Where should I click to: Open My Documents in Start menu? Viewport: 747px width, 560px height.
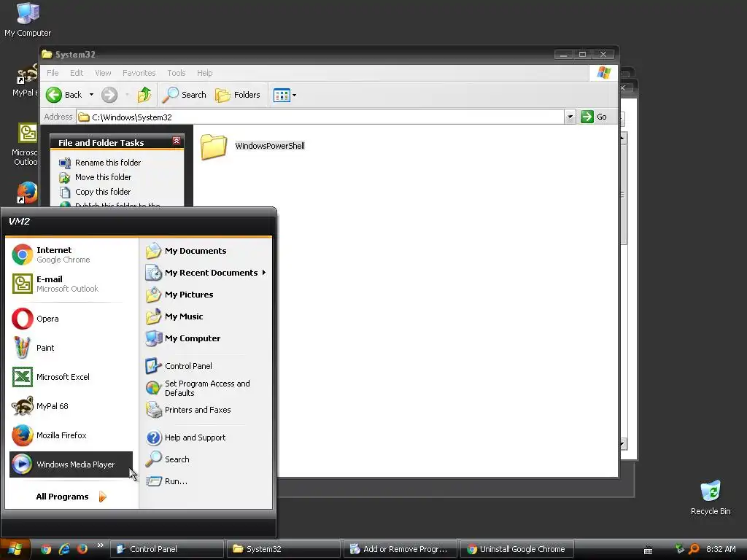point(206,251)
